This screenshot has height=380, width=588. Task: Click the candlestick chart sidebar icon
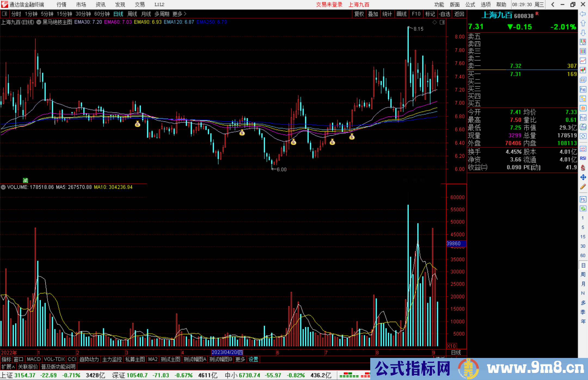583,70
